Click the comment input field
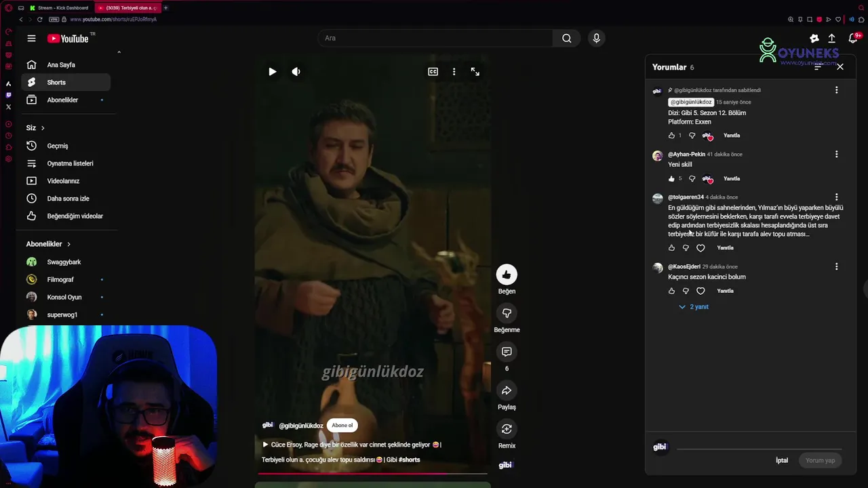 (x=759, y=446)
